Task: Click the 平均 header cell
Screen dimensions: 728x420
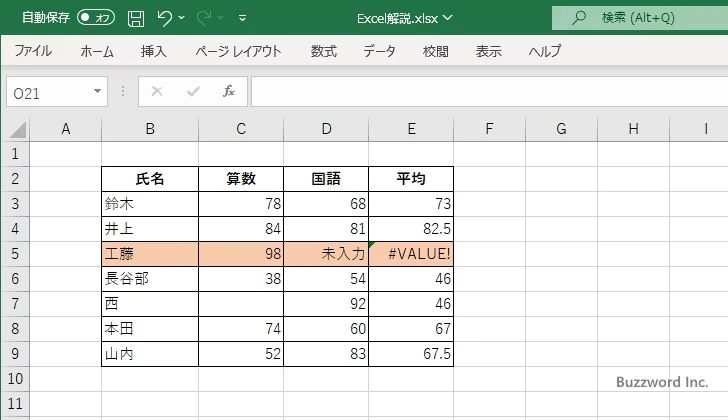Action: point(411,179)
